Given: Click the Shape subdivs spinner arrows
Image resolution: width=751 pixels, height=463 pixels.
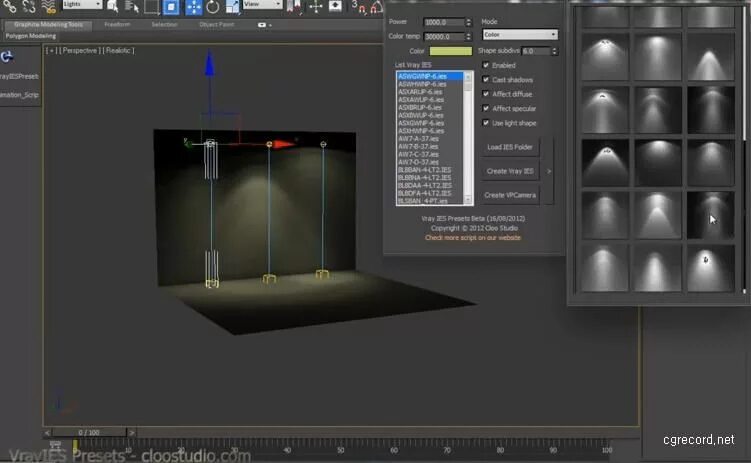Looking at the screenshot, I should (x=555, y=51).
